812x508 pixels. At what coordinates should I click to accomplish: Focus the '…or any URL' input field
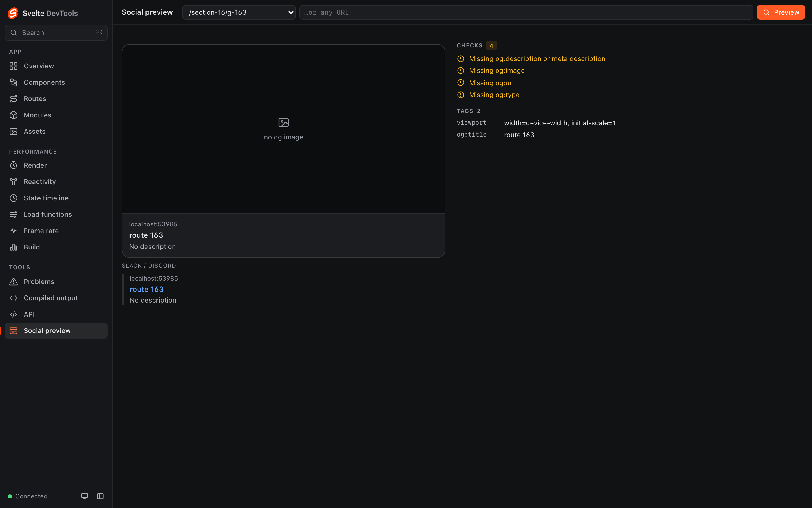click(526, 12)
